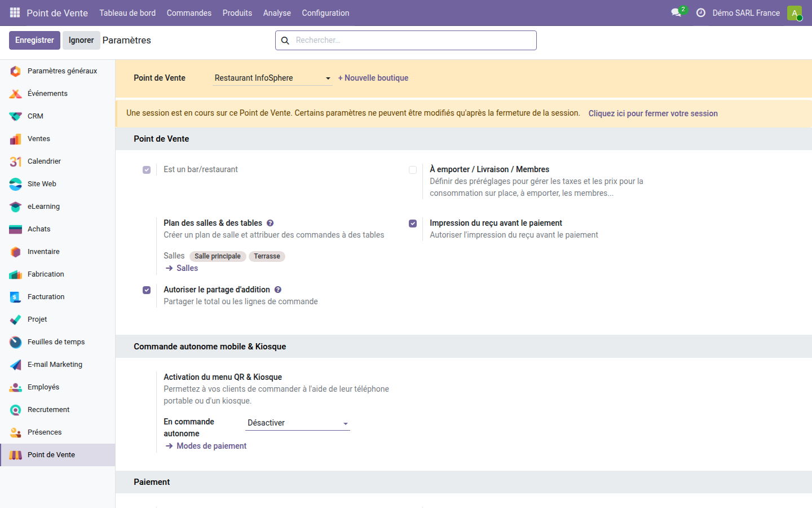Viewport: 812px width, 508px height.
Task: Open the Produits menu
Action: click(237, 13)
